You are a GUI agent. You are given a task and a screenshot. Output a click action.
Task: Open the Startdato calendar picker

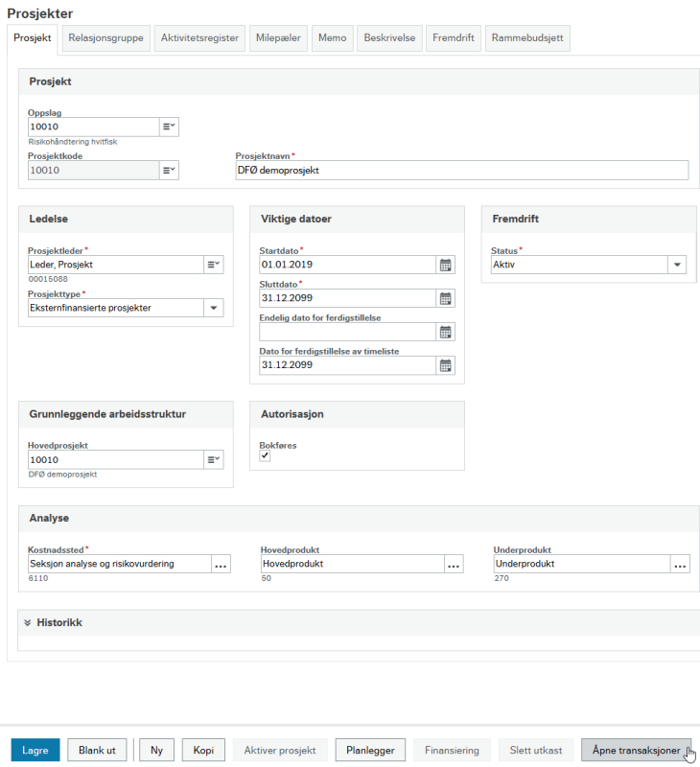click(445, 265)
